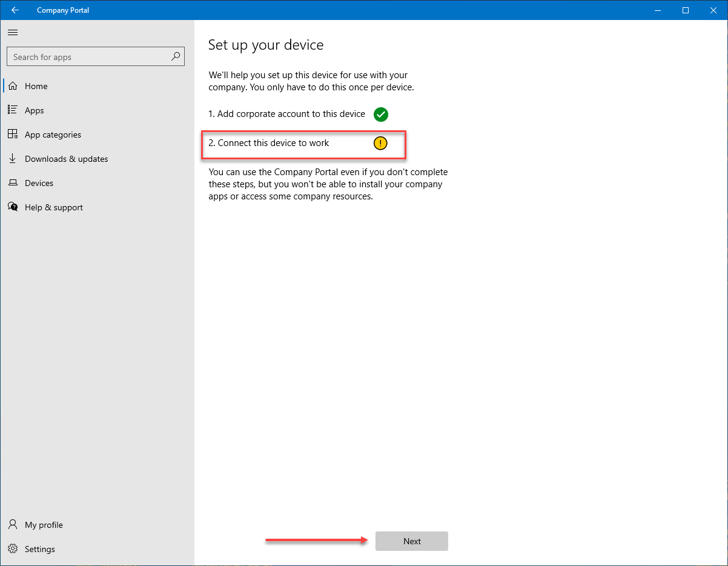Open the hamburger navigation menu
728x566 pixels.
tap(13, 32)
